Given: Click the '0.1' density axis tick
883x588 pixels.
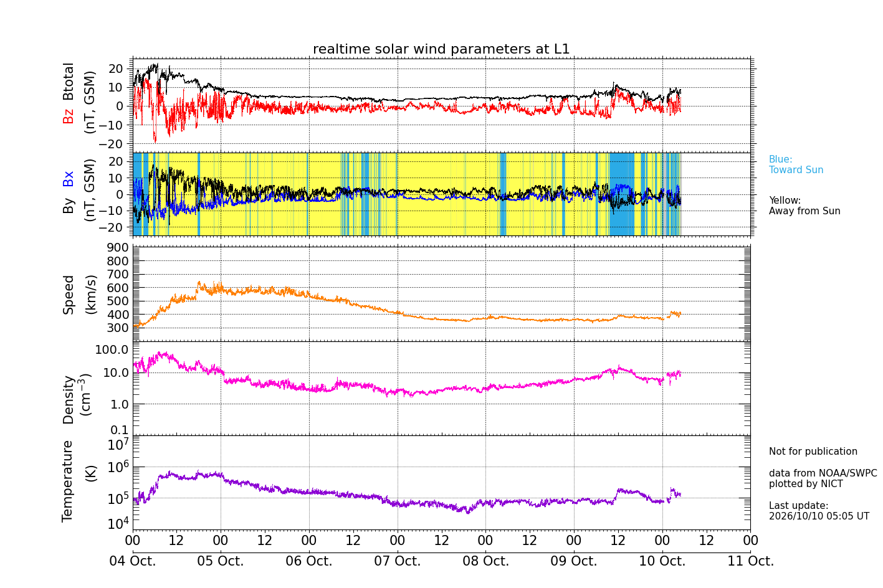Looking at the screenshot, I should (x=120, y=430).
